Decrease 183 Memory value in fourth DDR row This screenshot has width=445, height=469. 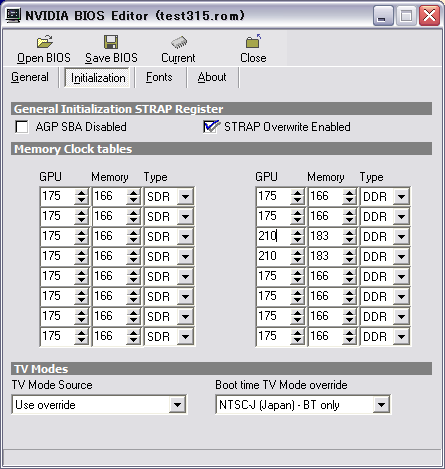coord(349,260)
